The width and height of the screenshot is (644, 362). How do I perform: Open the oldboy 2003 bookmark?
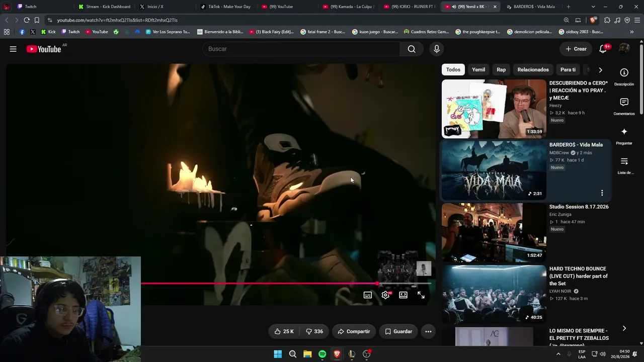coord(581,32)
